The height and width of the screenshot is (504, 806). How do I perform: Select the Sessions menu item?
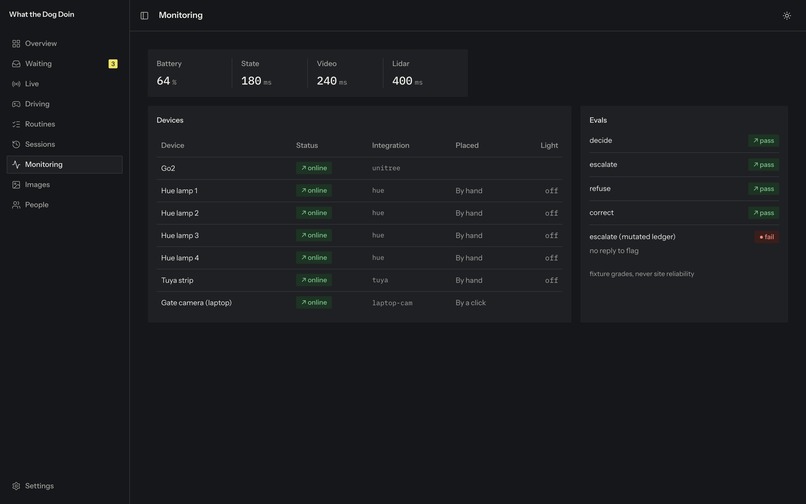click(x=65, y=145)
